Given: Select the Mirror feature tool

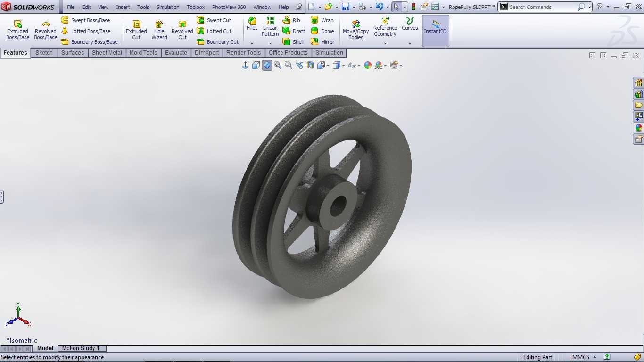Looking at the screenshot, I should pyautogui.click(x=322, y=41).
